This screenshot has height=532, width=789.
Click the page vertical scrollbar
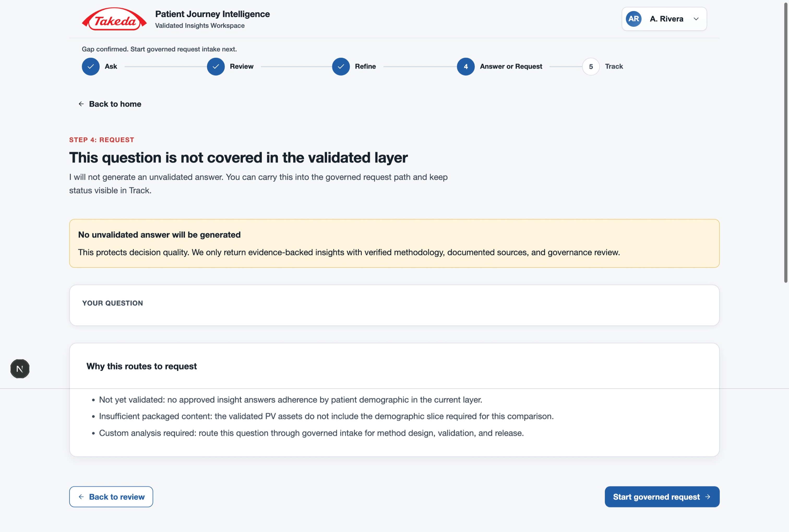coord(785,142)
